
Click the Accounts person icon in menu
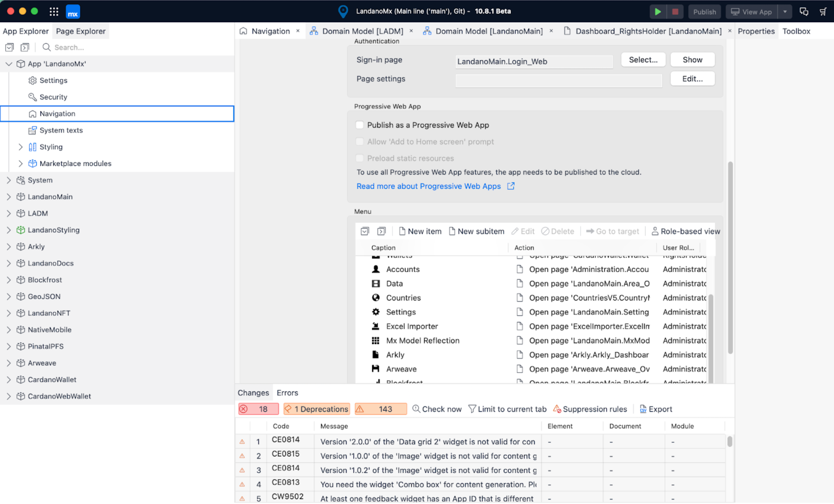pyautogui.click(x=375, y=269)
